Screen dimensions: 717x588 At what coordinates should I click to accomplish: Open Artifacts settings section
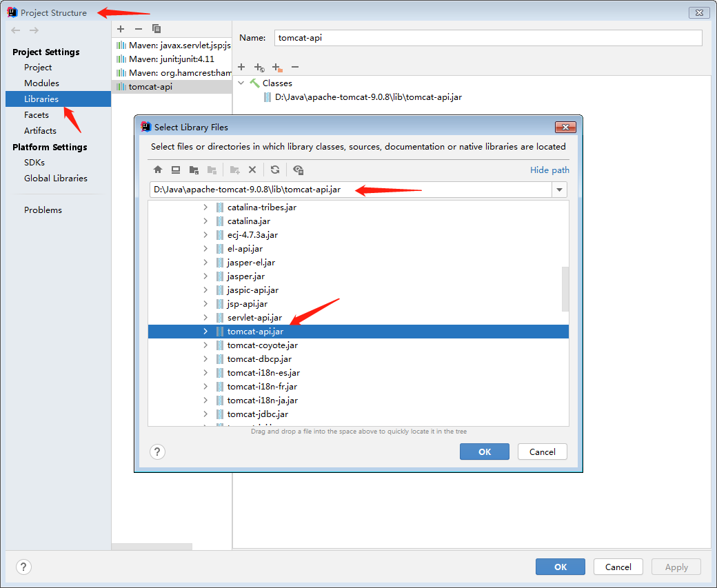(x=40, y=131)
